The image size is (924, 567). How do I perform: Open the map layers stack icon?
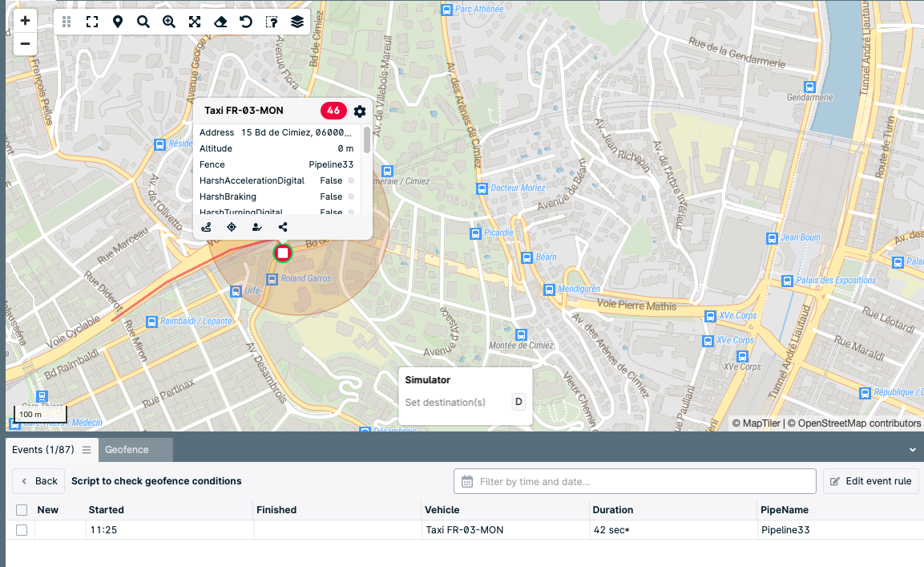[x=297, y=22]
